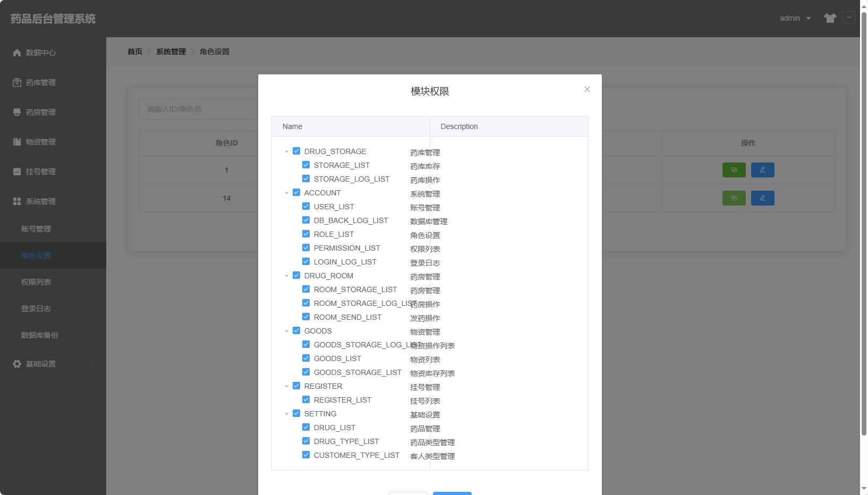Click the 基础设置 gear icon
This screenshot has width=868, height=495.
click(x=17, y=364)
